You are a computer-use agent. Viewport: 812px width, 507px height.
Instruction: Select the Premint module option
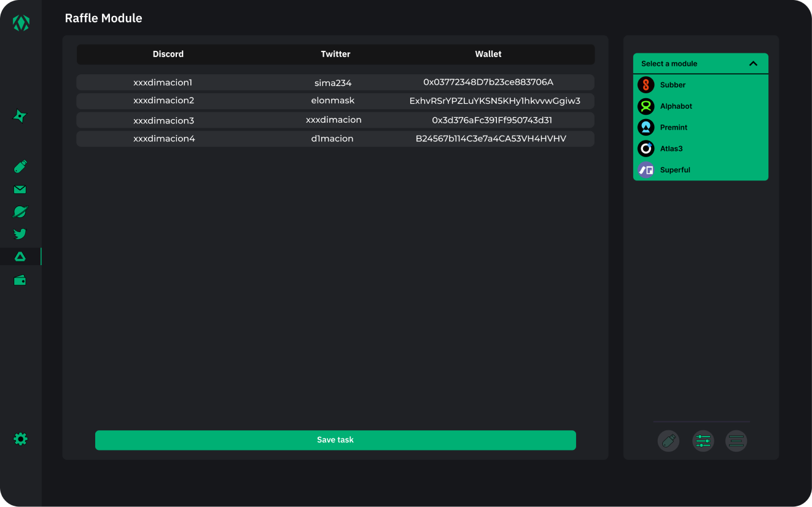pos(673,128)
